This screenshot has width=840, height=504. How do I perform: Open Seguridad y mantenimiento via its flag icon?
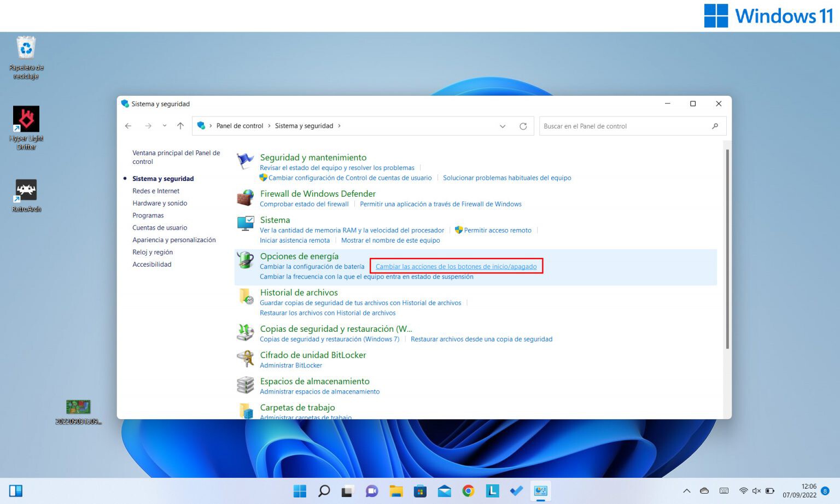coord(244,160)
